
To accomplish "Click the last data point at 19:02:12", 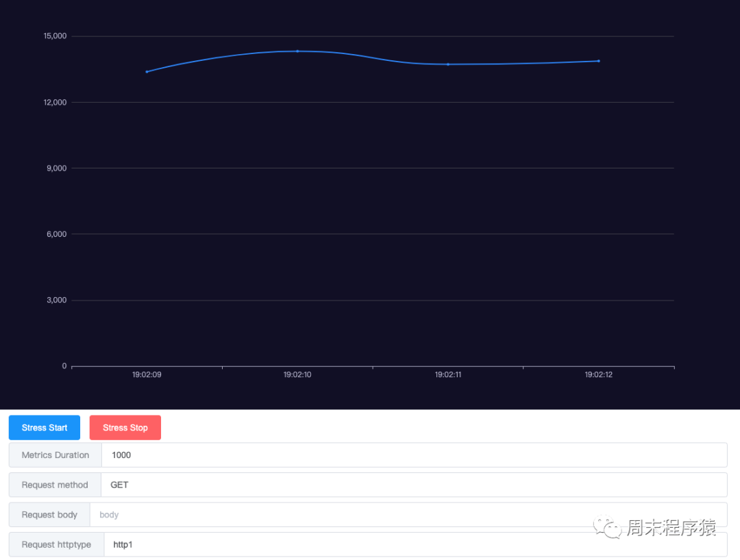I will click(x=598, y=61).
